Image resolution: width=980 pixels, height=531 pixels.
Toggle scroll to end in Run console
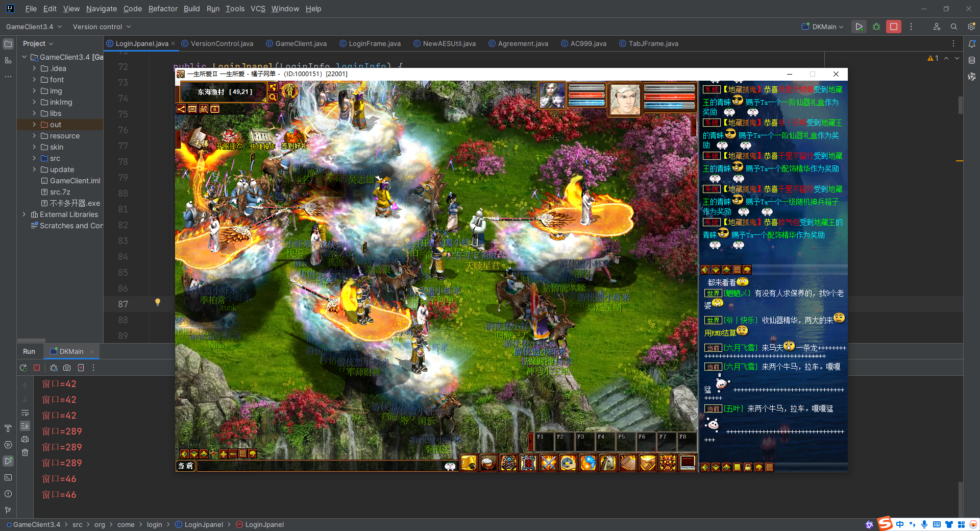pyautogui.click(x=25, y=426)
